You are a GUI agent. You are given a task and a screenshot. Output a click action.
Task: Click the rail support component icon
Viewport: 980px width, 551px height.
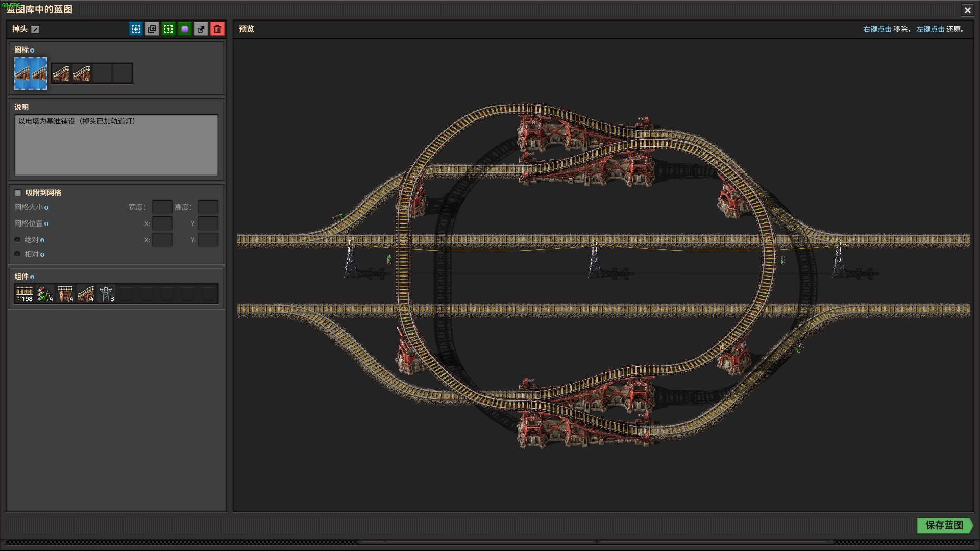coord(65,294)
